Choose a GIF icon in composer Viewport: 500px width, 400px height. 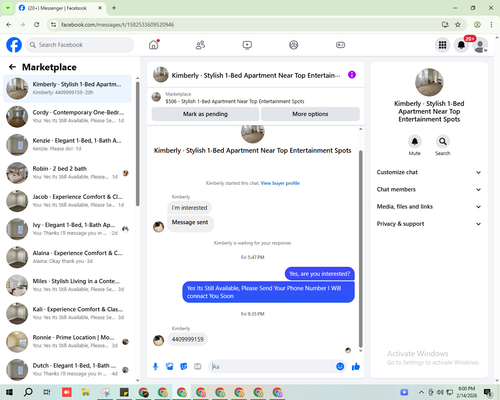(198, 367)
